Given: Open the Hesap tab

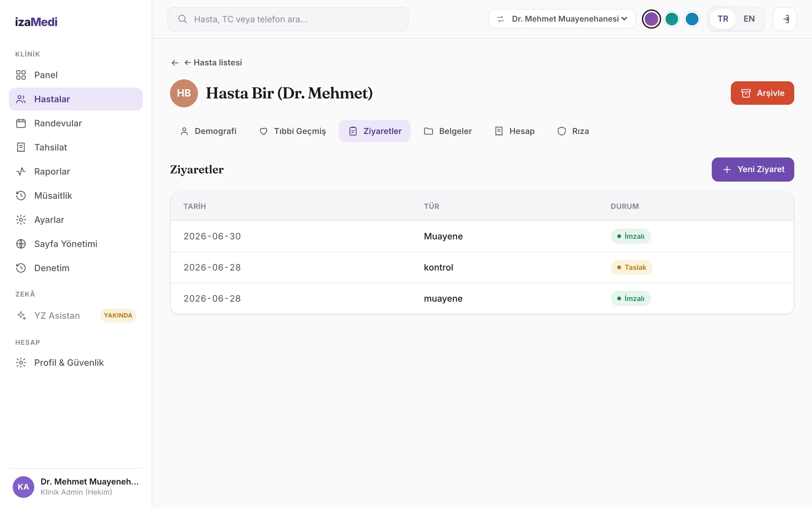Looking at the screenshot, I should [x=515, y=131].
